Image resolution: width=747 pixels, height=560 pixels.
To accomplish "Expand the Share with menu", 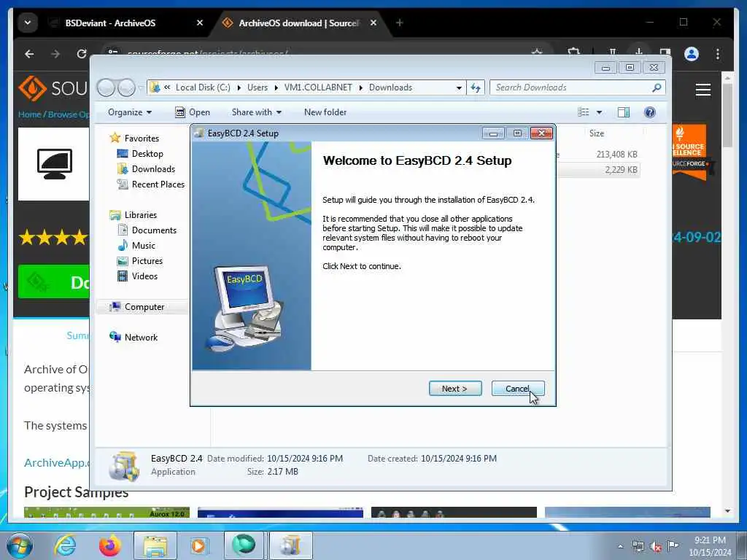I will 256,112.
